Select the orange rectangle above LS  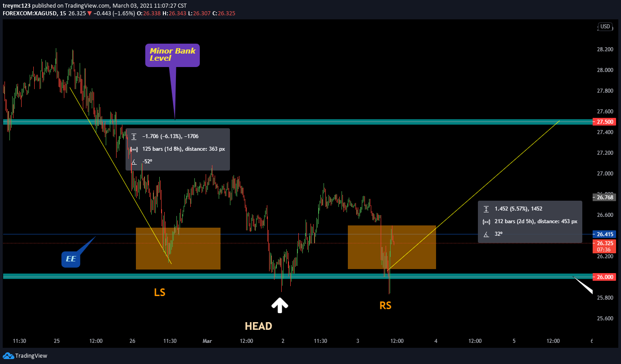tap(178, 248)
